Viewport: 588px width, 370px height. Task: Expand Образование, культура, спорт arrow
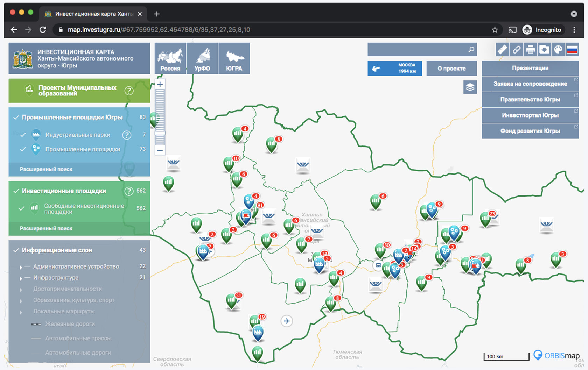point(21,301)
